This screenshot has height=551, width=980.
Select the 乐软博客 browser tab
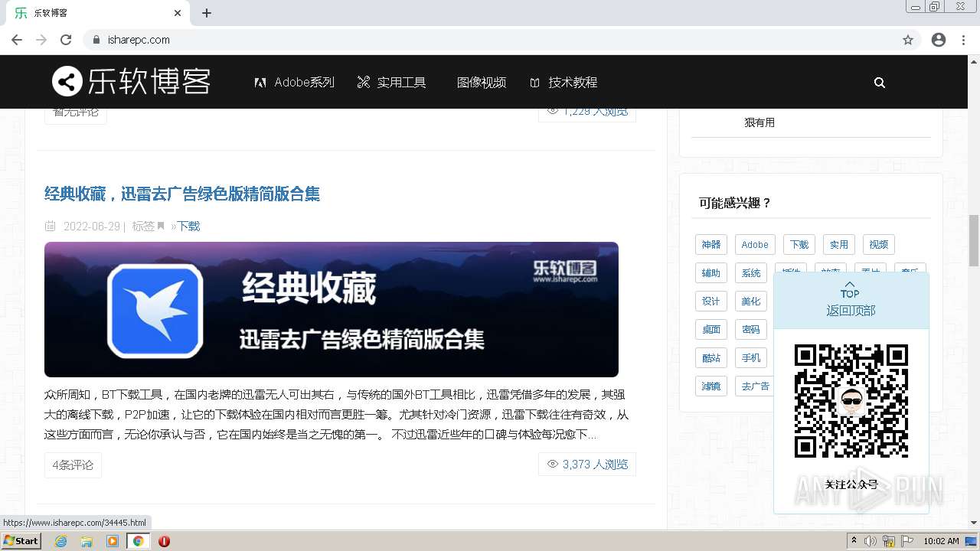[x=98, y=13]
